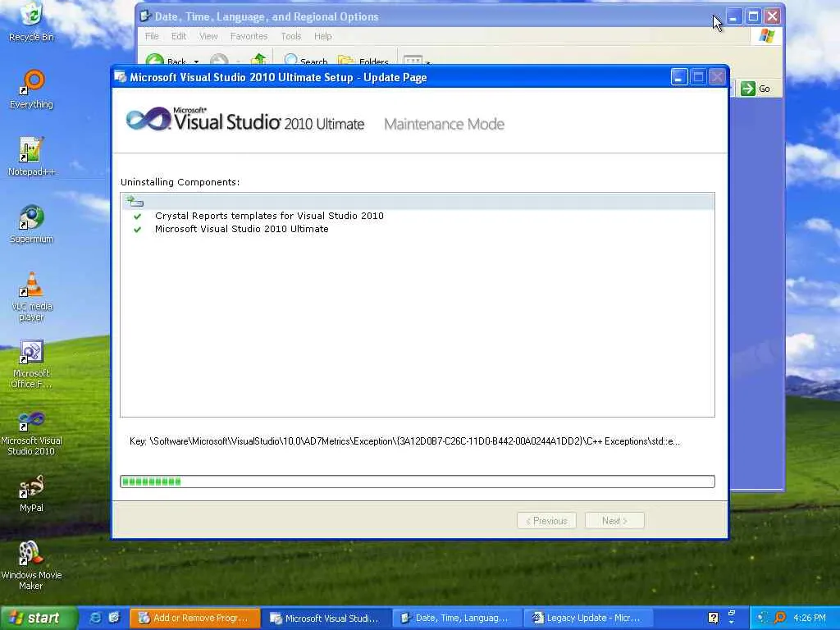Click the setup installer icon in components list header
Viewport: 840px width, 630px height.
tap(135, 202)
